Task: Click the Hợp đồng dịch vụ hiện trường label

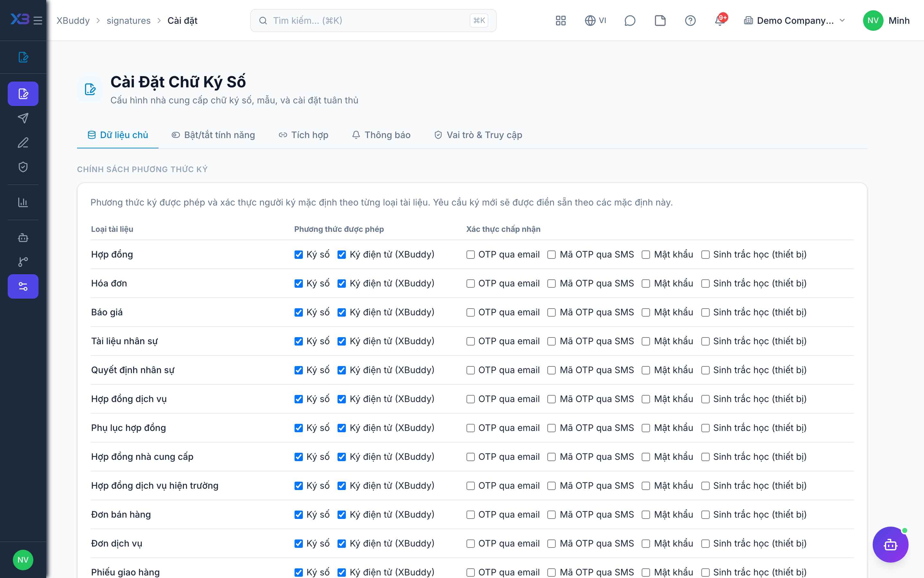Action: pos(155,486)
